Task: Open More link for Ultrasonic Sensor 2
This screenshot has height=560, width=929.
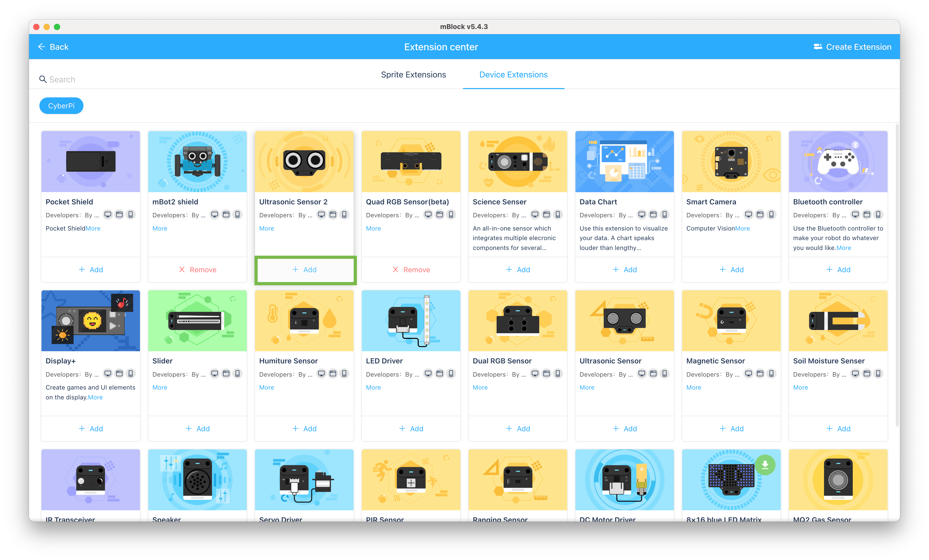Action: pos(266,228)
